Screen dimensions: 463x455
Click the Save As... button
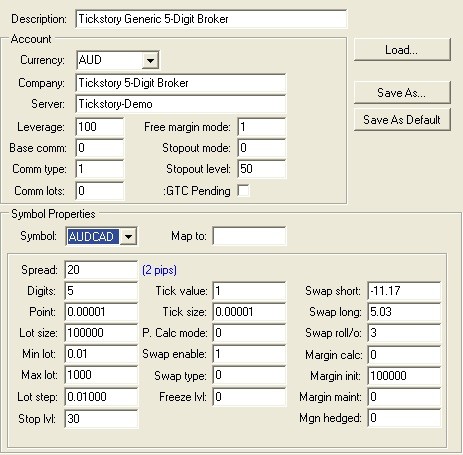[402, 92]
